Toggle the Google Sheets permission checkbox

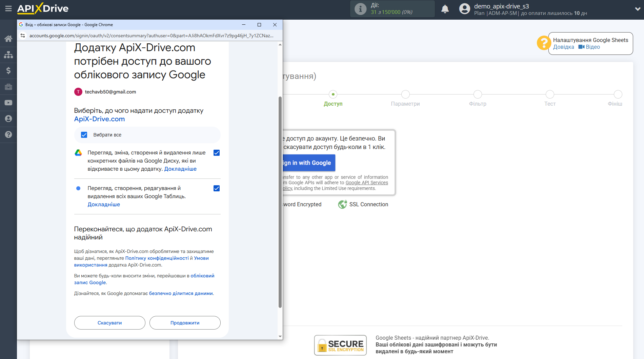pos(217,188)
